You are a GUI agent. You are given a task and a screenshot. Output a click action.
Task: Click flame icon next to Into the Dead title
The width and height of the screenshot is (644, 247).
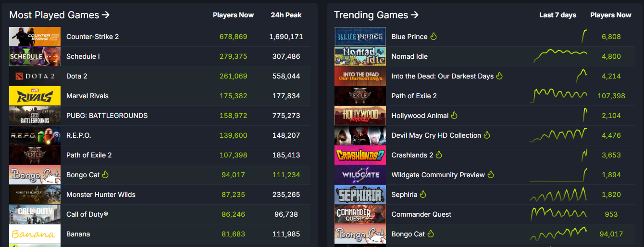[x=499, y=76]
